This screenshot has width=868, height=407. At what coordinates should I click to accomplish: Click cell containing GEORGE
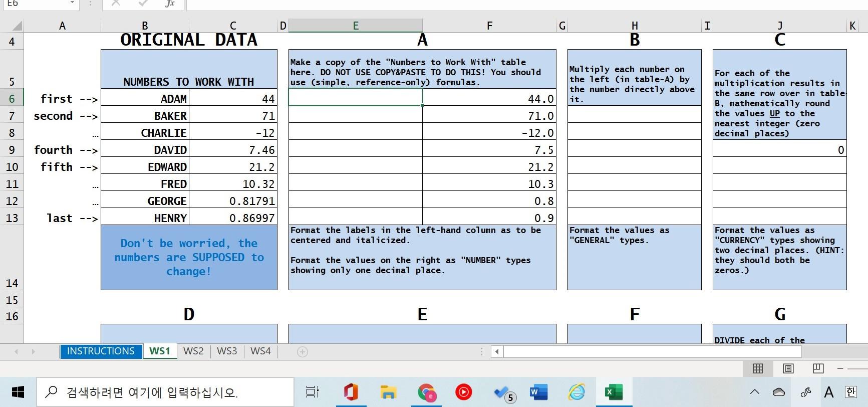(145, 201)
